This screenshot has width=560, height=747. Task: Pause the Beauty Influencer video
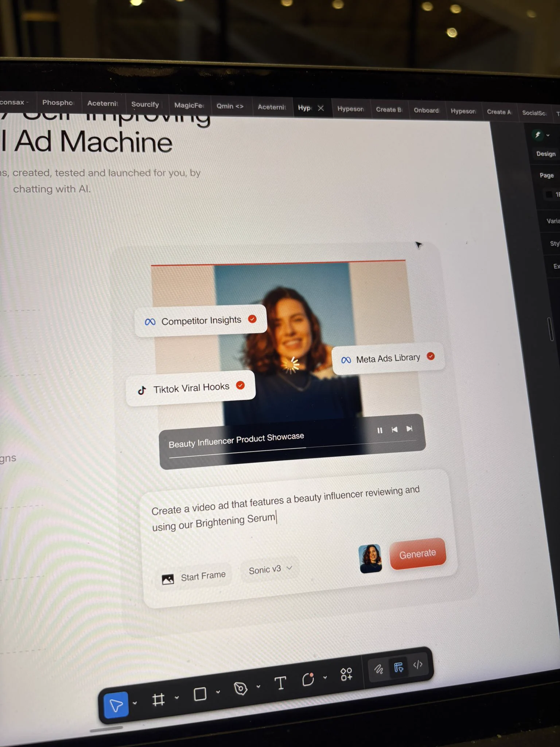(x=380, y=430)
